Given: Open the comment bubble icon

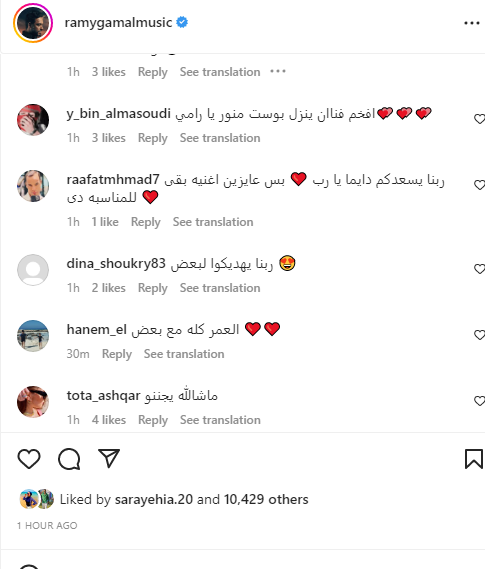Looking at the screenshot, I should [69, 459].
